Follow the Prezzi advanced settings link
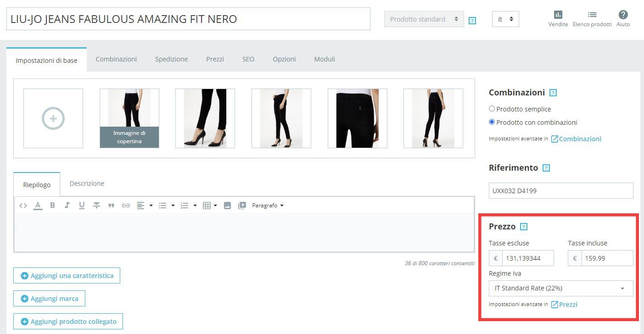The width and height of the screenshot is (644, 334). click(564, 305)
